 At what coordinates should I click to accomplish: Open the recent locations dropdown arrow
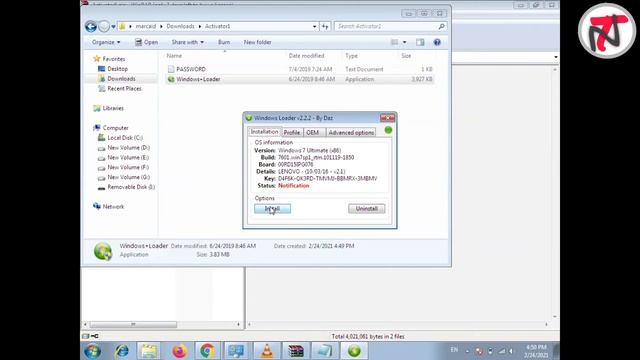(x=113, y=27)
